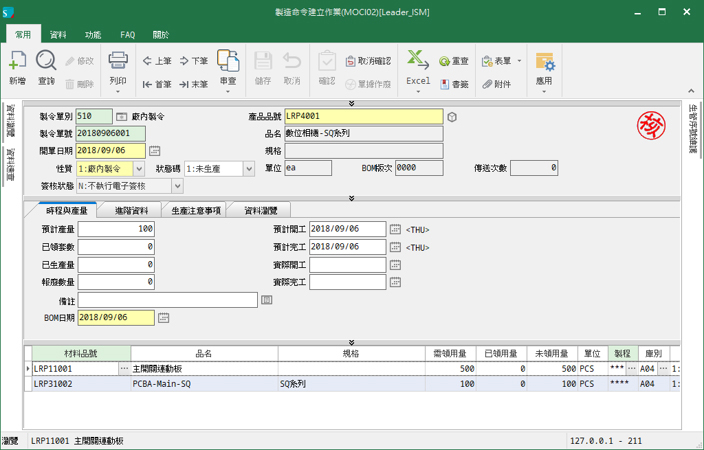Screen dimensions: 704x450
Task: Click the 串查 linked documents icon
Action: pos(228,62)
